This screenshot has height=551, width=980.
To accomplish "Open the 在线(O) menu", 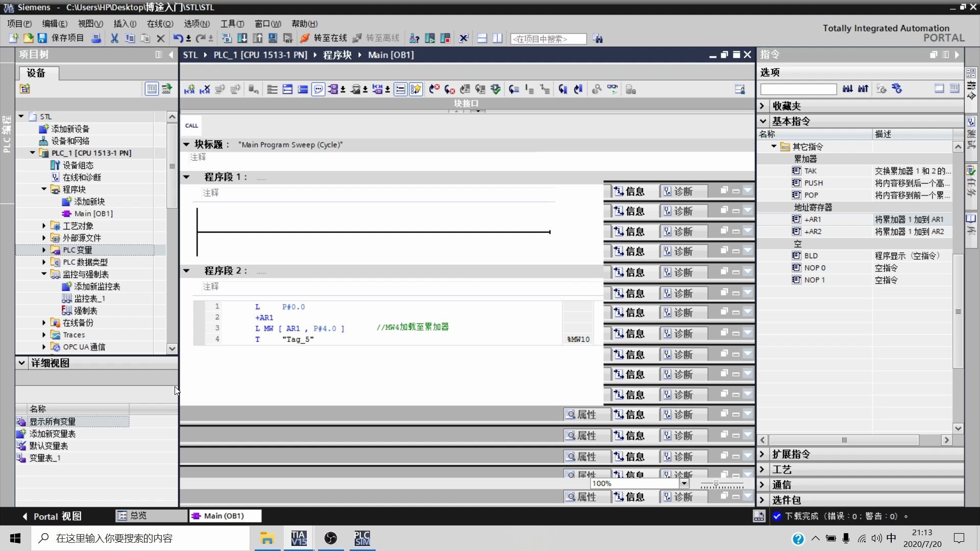I will tap(160, 23).
